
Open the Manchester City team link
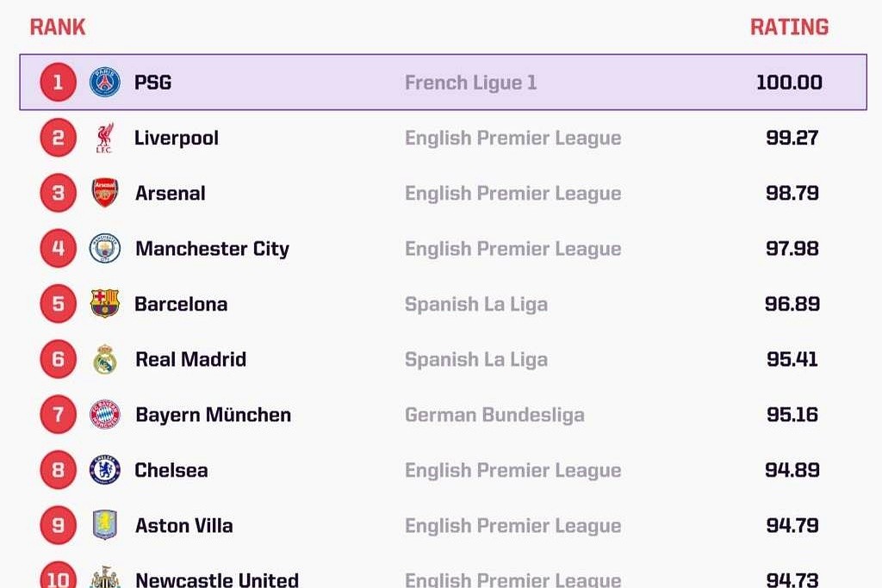213,249
